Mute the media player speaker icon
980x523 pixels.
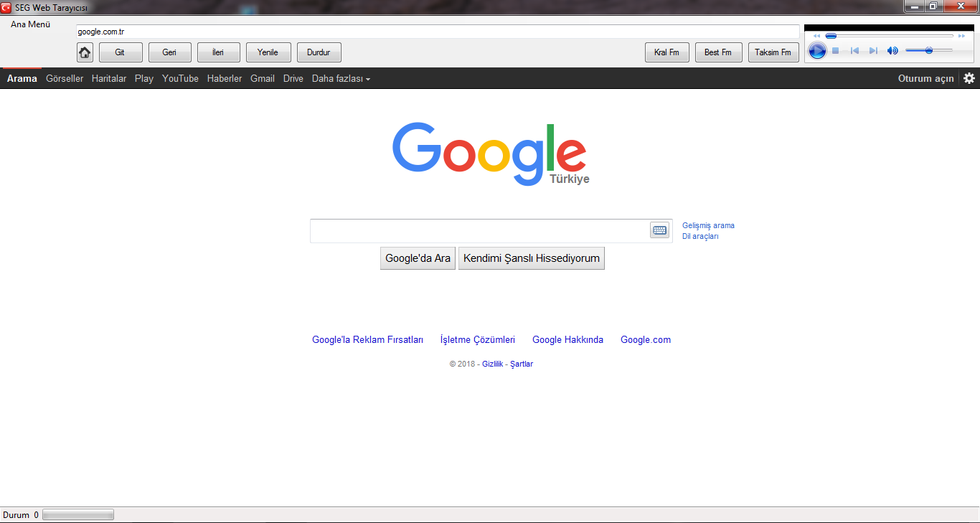click(892, 51)
